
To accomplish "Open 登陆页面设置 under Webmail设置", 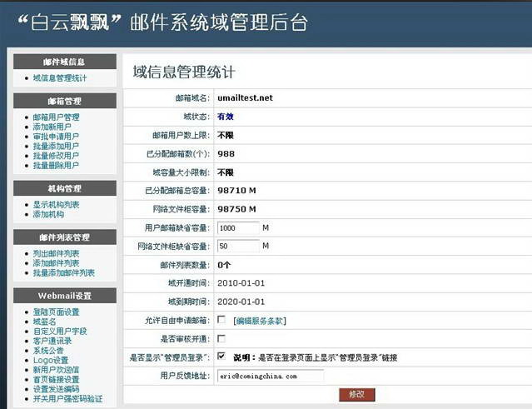I will pos(56,312).
